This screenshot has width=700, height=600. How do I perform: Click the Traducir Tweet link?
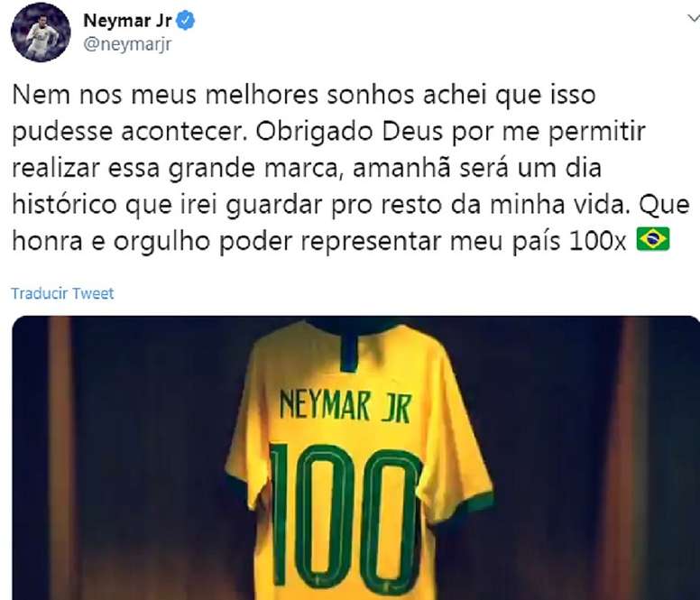click(62, 293)
